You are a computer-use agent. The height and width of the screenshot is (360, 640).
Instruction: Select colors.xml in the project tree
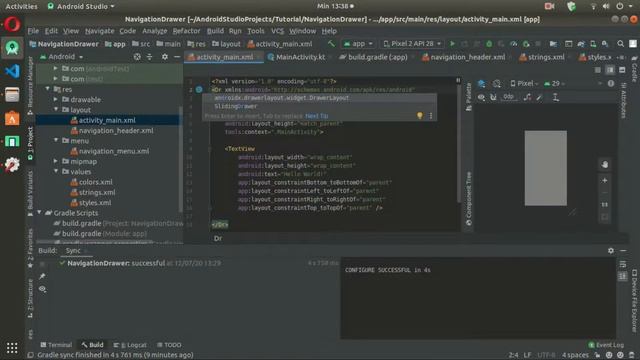[96, 182]
